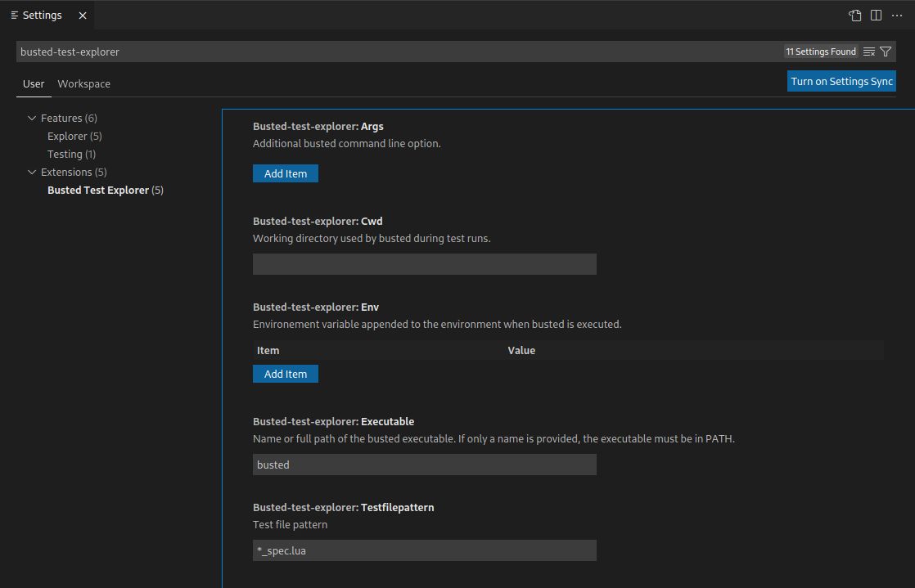Collapse the Features tree section
915x588 pixels.
click(32, 119)
